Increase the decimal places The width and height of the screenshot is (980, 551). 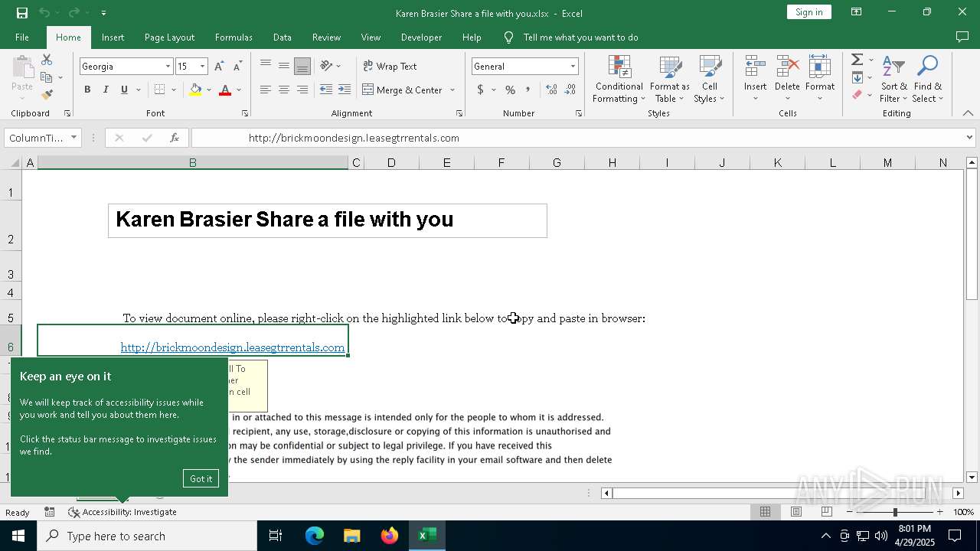(x=551, y=90)
